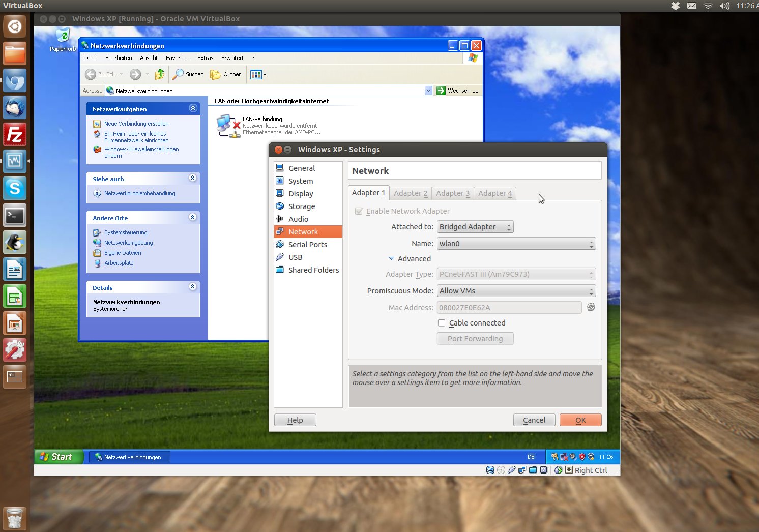Click the Port Forwarding button
759x532 pixels.
coord(475,339)
